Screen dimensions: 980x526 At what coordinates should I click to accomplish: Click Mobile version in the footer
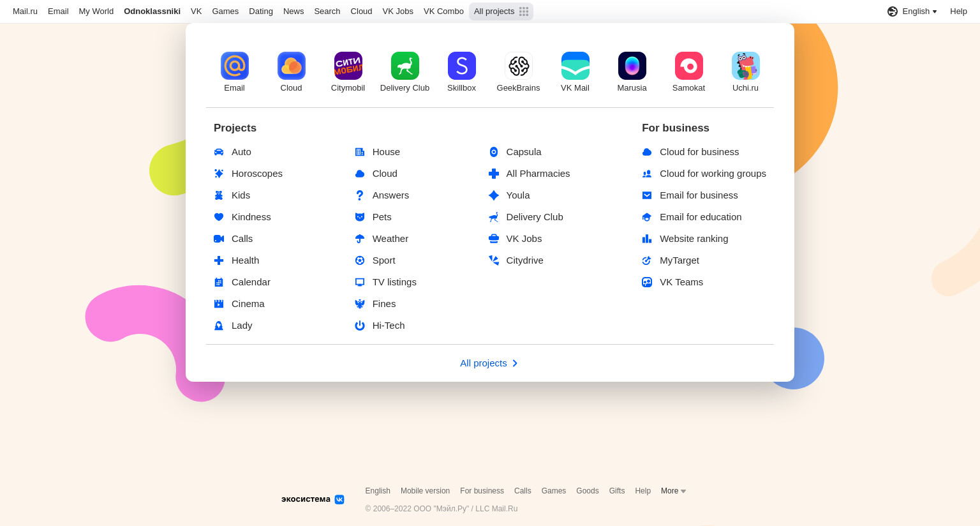pos(425,491)
